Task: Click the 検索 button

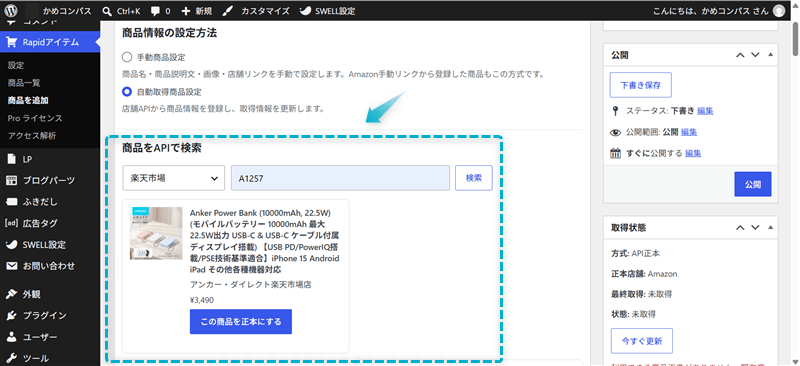Action: pos(473,178)
